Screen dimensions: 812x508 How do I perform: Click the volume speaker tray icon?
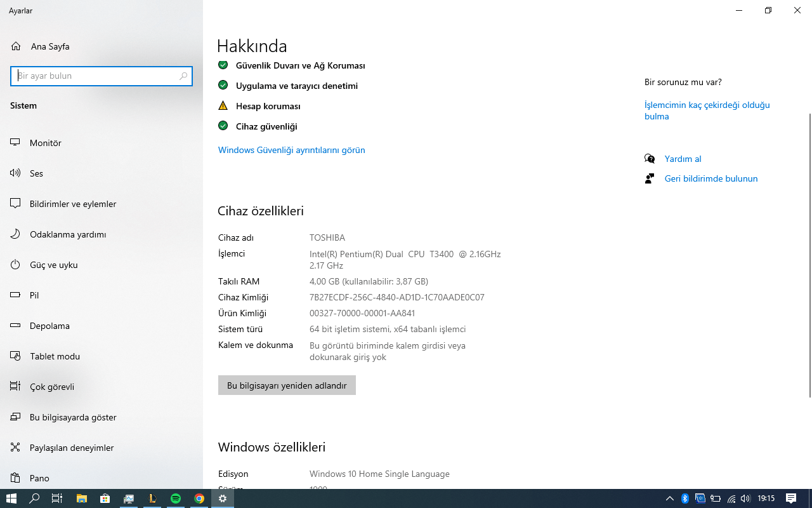(746, 498)
